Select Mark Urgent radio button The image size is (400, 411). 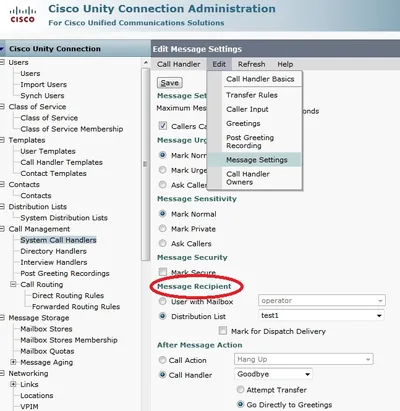[x=162, y=170]
